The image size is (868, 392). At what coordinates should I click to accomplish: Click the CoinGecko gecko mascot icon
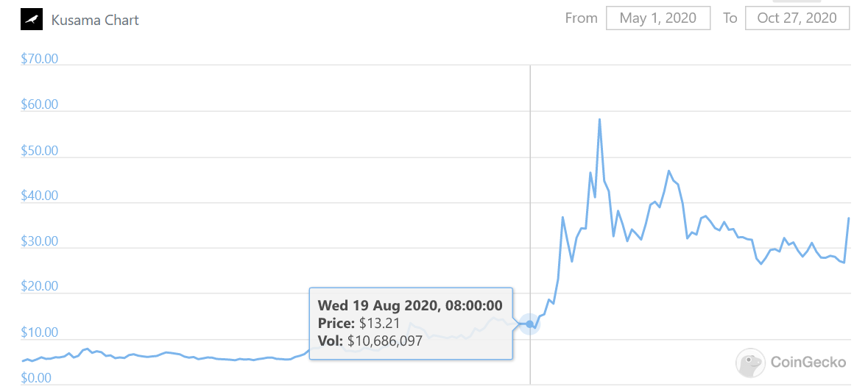[x=750, y=362]
